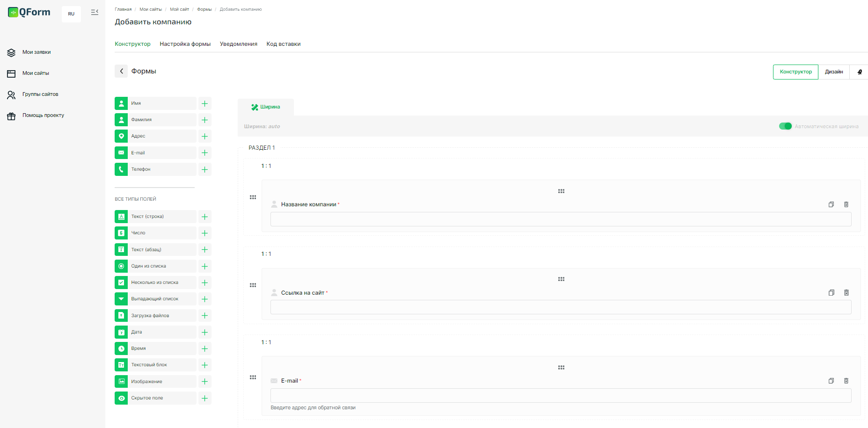
Task: Open Мои сайты in the sidebar
Action: point(36,73)
